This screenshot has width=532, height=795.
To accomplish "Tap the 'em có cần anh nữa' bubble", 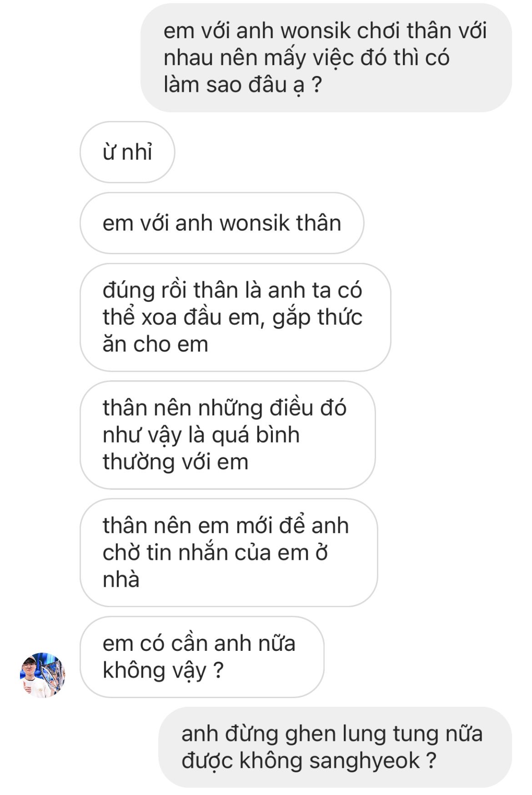I will coord(202,657).
